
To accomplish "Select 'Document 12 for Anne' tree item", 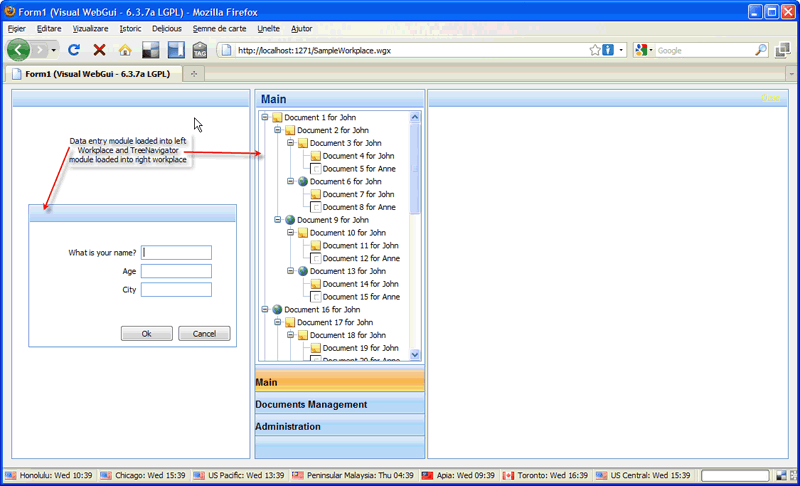I will [361, 258].
